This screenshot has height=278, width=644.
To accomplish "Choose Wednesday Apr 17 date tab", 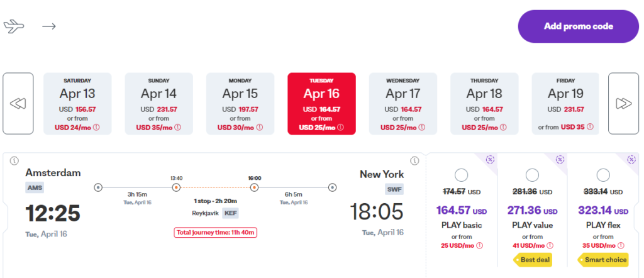I will 403,104.
